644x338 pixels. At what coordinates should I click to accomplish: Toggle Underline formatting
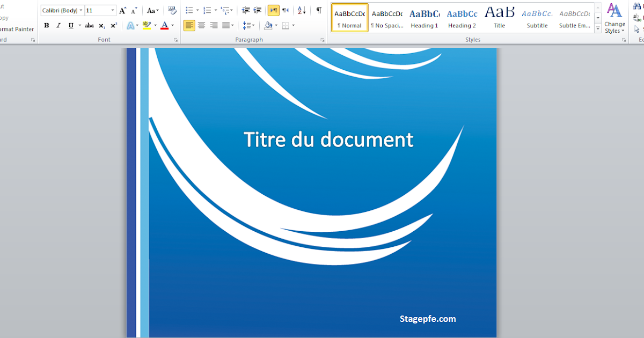70,25
